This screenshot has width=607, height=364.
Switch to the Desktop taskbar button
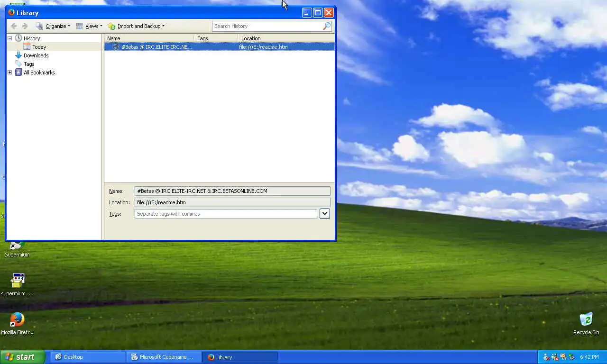(x=88, y=357)
